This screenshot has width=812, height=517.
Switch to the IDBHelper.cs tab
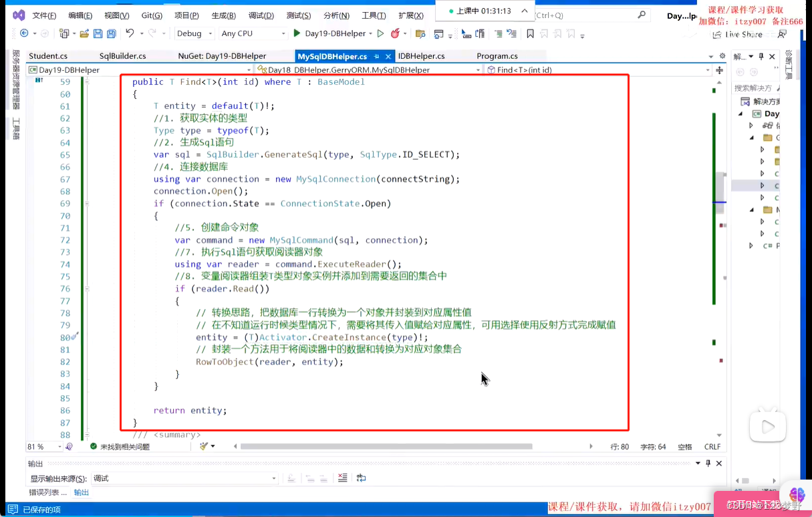click(x=421, y=56)
